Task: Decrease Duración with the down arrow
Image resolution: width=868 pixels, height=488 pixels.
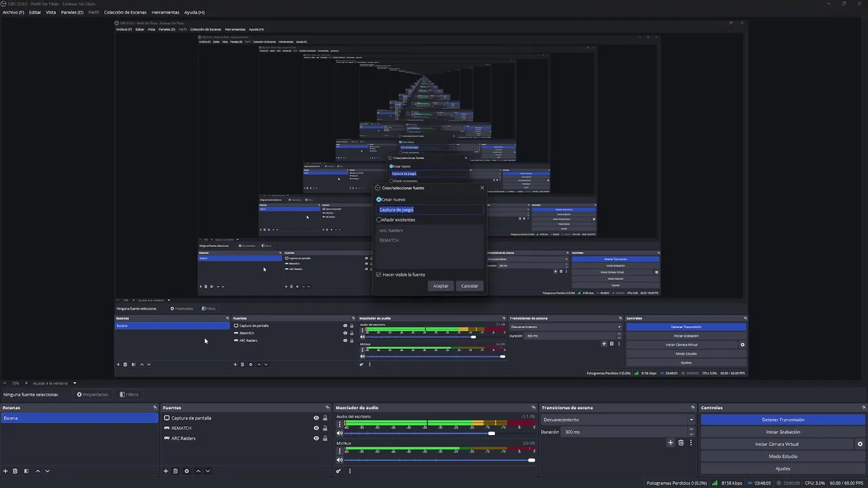Action: tap(691, 434)
